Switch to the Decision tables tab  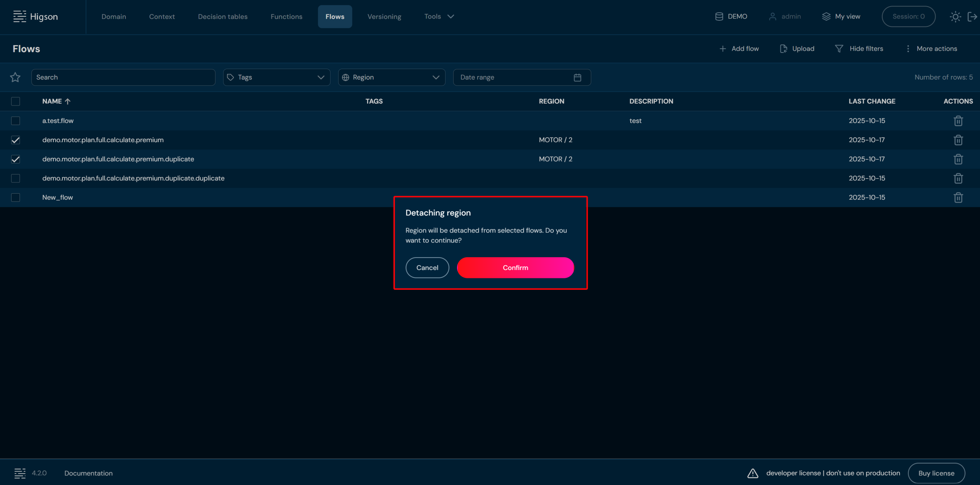(x=223, y=16)
